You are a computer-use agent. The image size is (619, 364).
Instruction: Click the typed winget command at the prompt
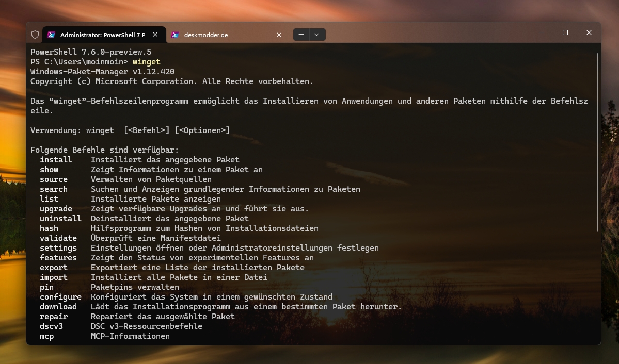coord(146,62)
